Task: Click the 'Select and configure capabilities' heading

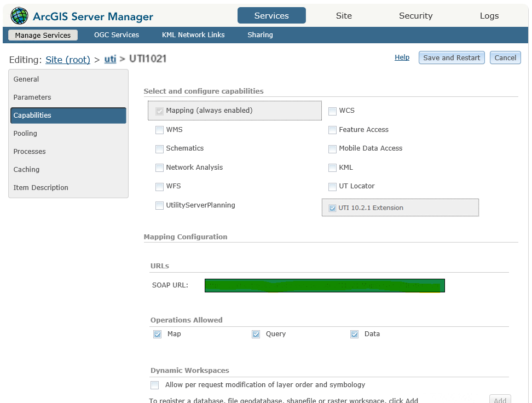Action: click(204, 91)
